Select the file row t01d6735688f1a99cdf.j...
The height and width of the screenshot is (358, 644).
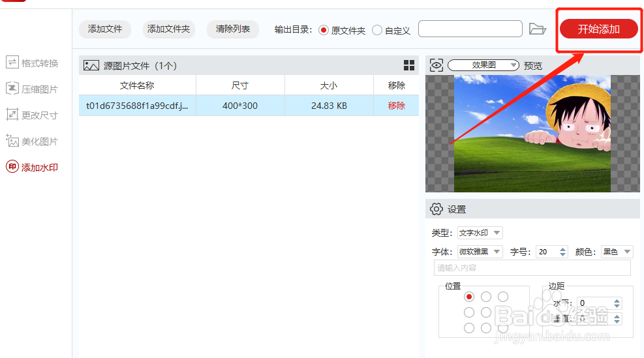[249, 106]
